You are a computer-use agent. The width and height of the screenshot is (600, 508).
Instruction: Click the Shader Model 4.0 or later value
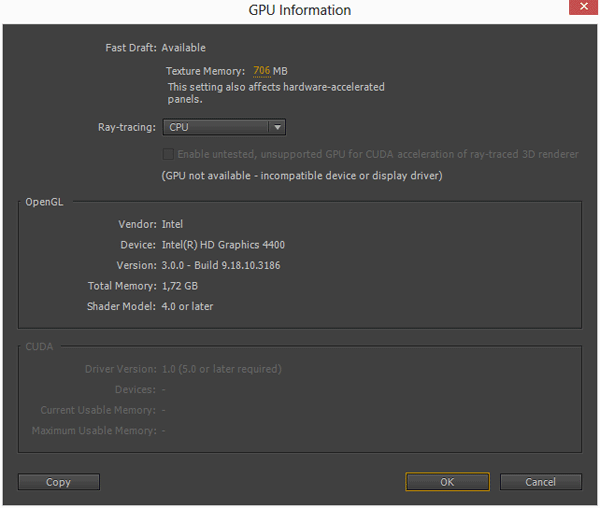point(187,306)
